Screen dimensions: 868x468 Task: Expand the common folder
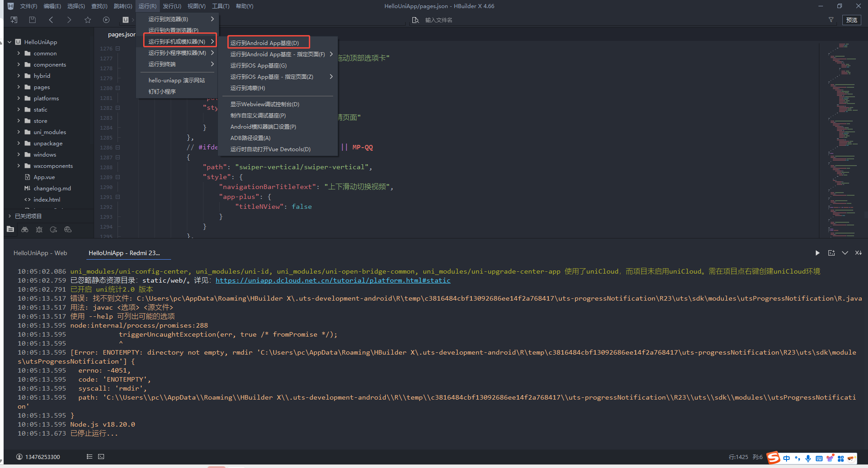(x=18, y=53)
